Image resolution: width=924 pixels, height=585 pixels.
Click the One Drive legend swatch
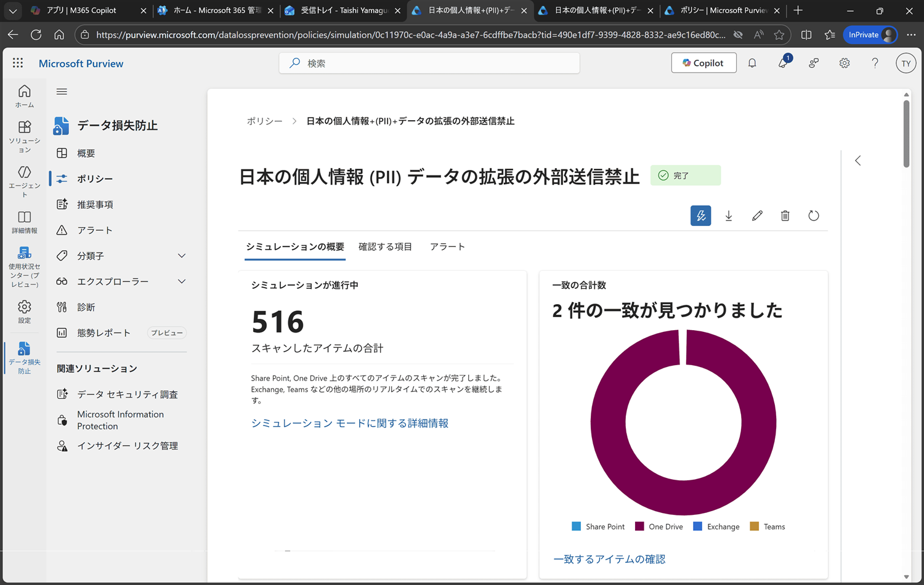(639, 526)
